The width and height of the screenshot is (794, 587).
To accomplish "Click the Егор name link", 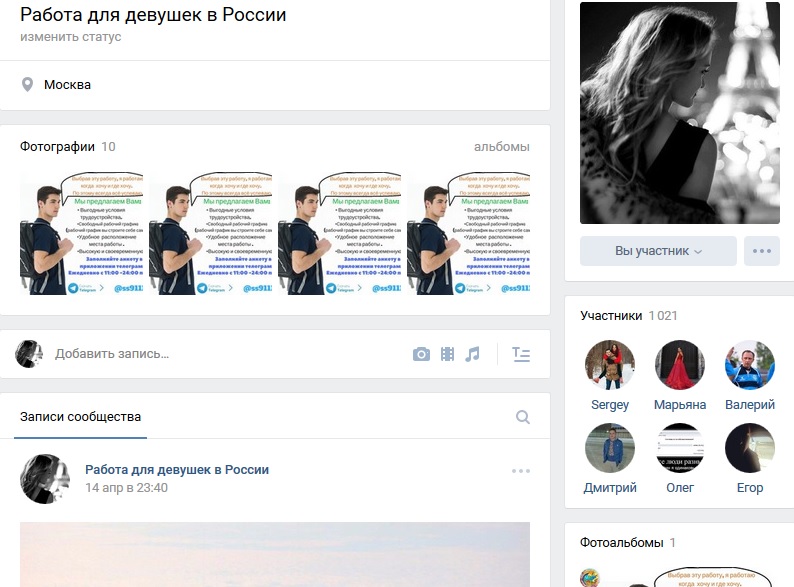I will [x=750, y=488].
